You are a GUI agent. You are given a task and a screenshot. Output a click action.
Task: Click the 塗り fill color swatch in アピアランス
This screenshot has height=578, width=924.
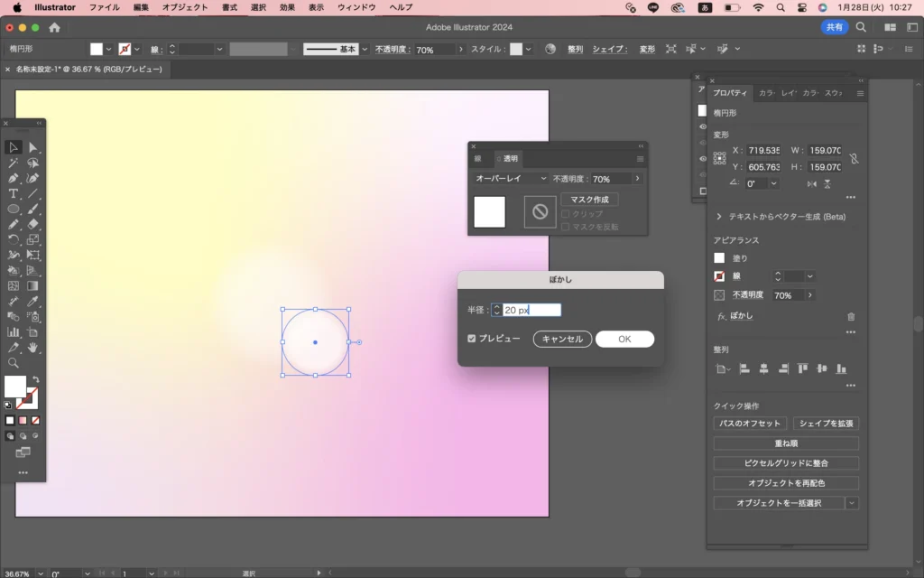[x=719, y=258]
